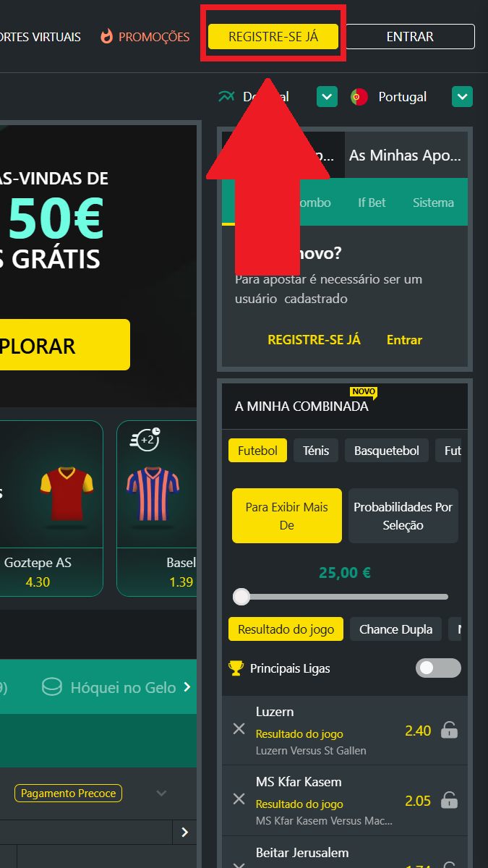Remove the Luzern selection with X
Image resolution: width=488 pixels, height=868 pixels.
tap(239, 731)
